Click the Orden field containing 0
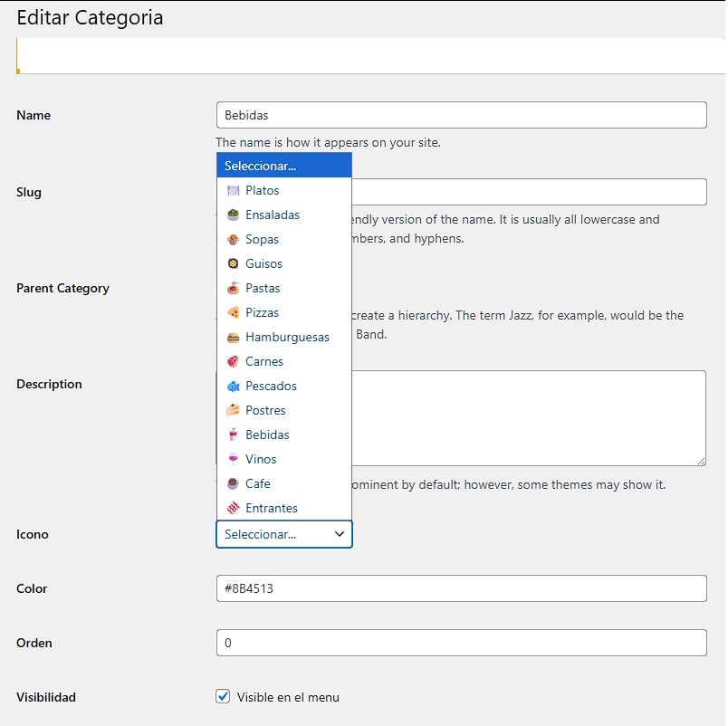The width and height of the screenshot is (728, 726). [x=461, y=643]
